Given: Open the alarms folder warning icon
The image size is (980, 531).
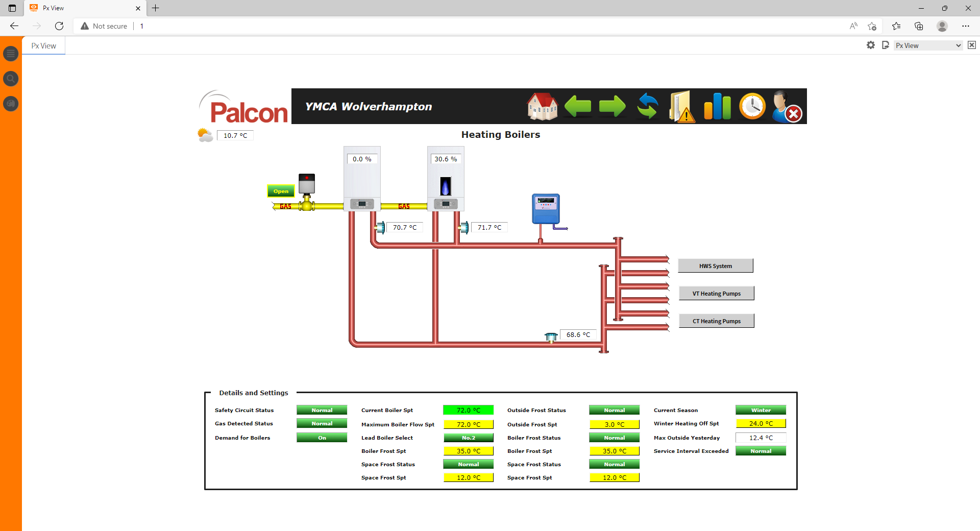Looking at the screenshot, I should [682, 107].
